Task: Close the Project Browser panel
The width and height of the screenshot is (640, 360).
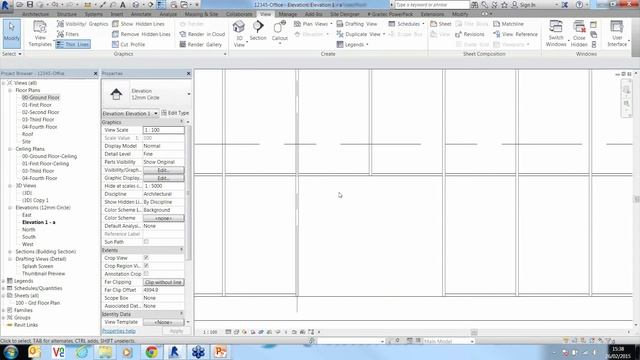Action: click(x=96, y=73)
